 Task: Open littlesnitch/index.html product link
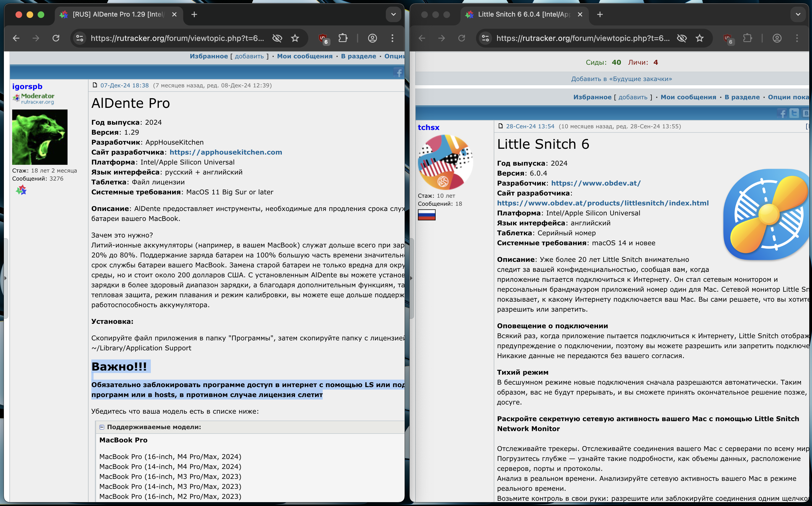[x=603, y=203]
